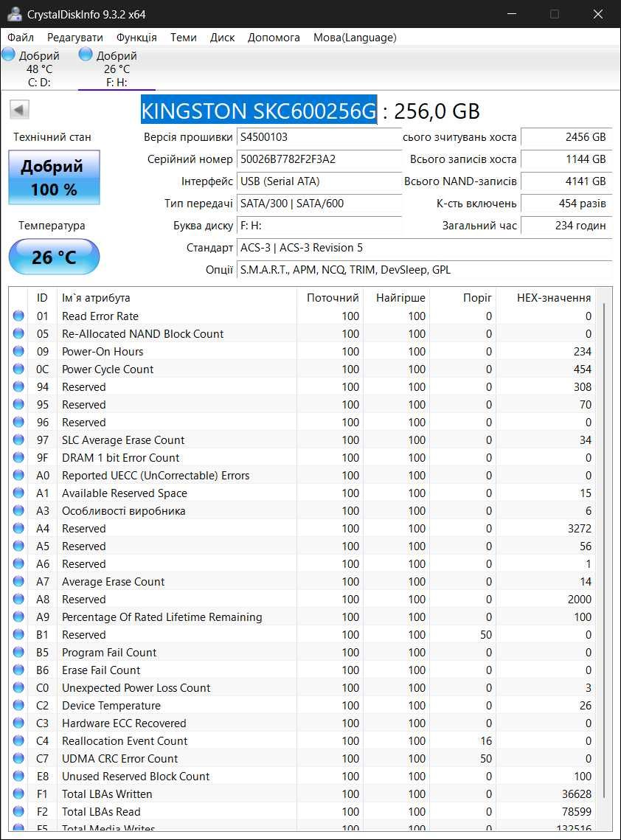The image size is (621, 840).
Task: Open the Файл menu
Action: (x=21, y=38)
